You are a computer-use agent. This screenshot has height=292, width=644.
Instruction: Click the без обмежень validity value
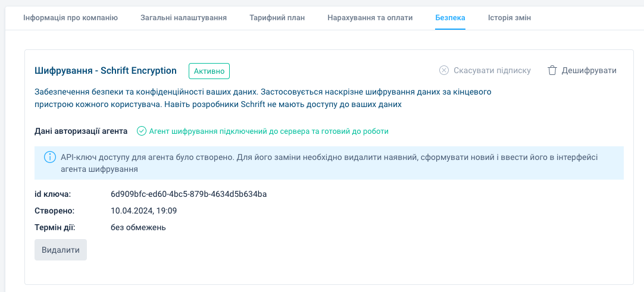pos(138,227)
